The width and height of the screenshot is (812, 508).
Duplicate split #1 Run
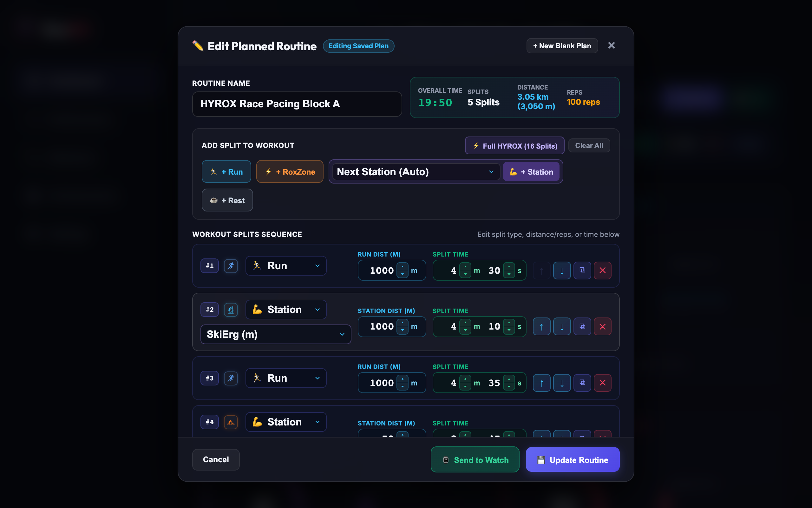[582, 271]
